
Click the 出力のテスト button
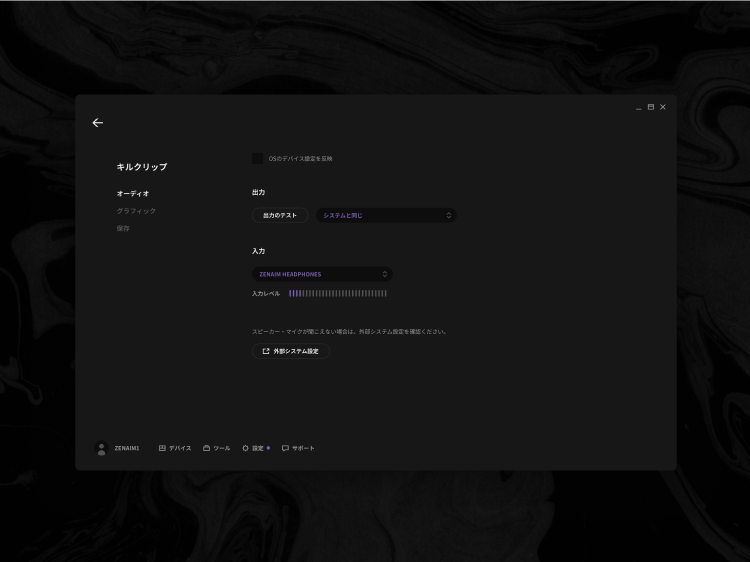tap(280, 215)
